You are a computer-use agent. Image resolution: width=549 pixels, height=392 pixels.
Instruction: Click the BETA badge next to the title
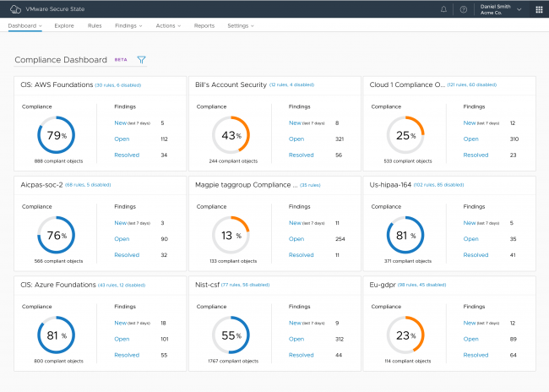tap(121, 60)
